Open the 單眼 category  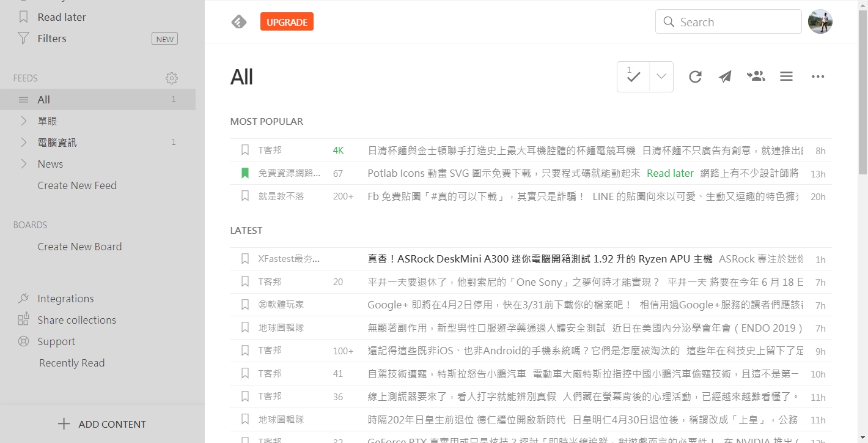pyautogui.click(x=47, y=121)
